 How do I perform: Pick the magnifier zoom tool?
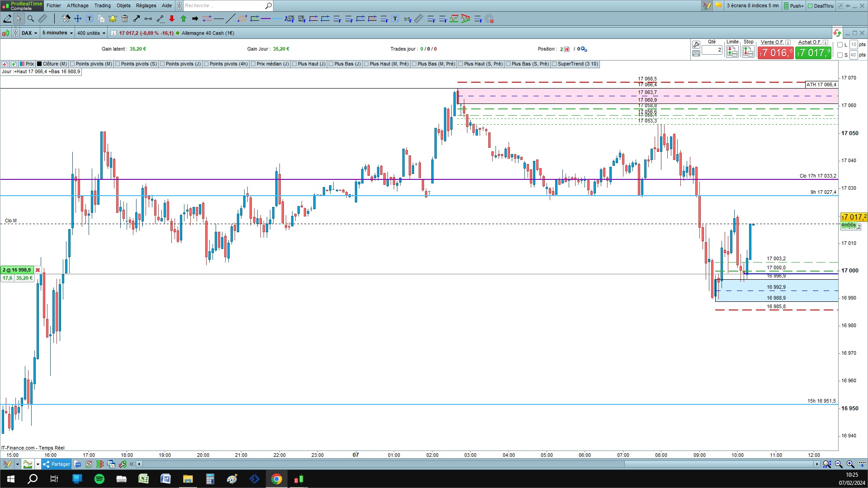[31, 19]
